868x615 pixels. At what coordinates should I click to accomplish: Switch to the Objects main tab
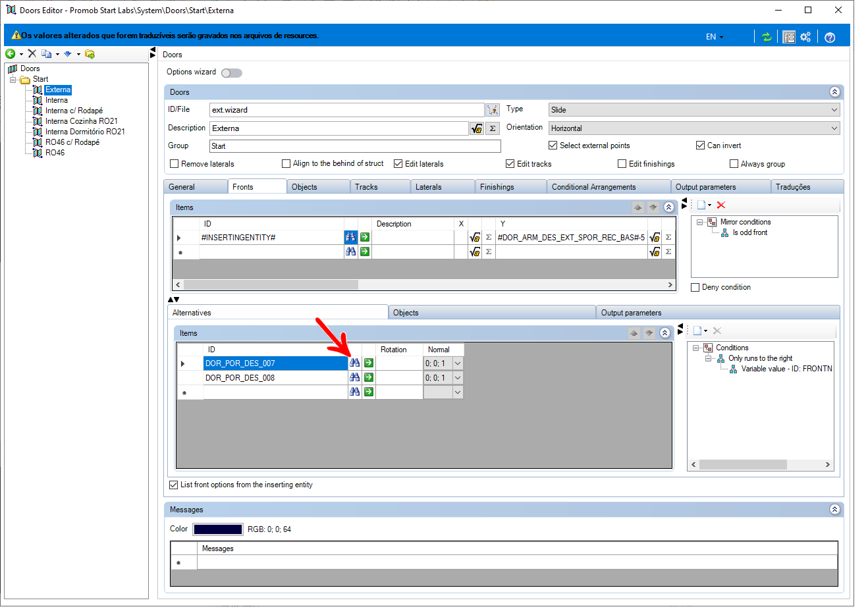point(318,187)
